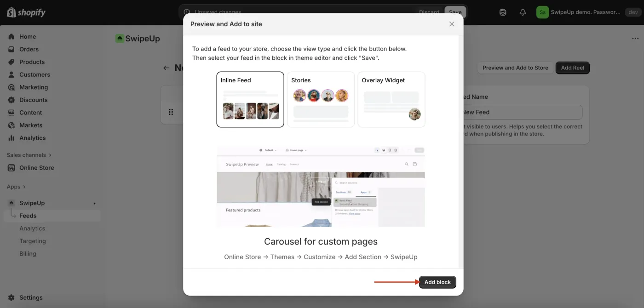Expand the Apps section
The width and height of the screenshot is (644, 308).
point(13,186)
